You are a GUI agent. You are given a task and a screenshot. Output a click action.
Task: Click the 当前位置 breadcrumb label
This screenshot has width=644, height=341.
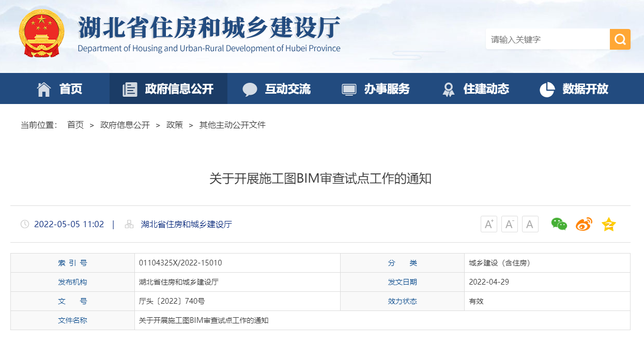coord(39,125)
